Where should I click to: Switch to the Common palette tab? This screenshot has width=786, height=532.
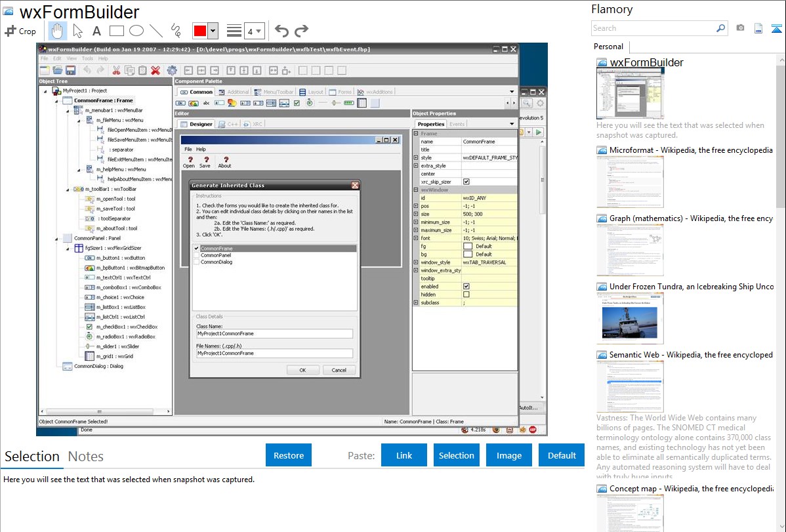[x=196, y=92]
